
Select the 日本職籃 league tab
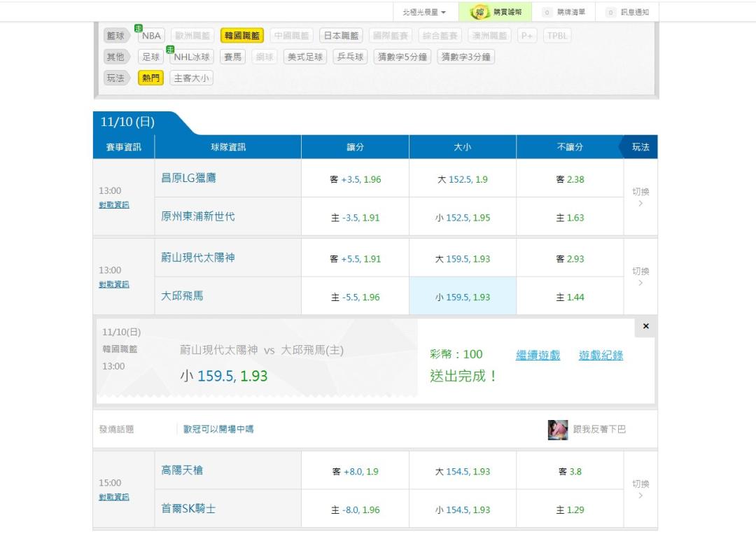click(341, 36)
